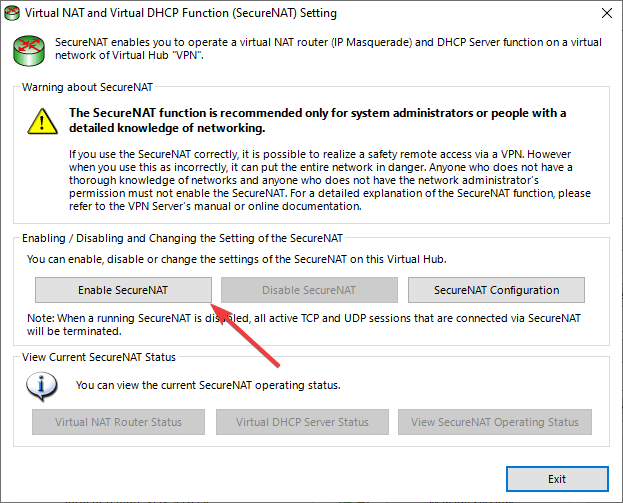Show Virtual NAT Router Status
The height and width of the screenshot is (503, 623).
coord(119,422)
